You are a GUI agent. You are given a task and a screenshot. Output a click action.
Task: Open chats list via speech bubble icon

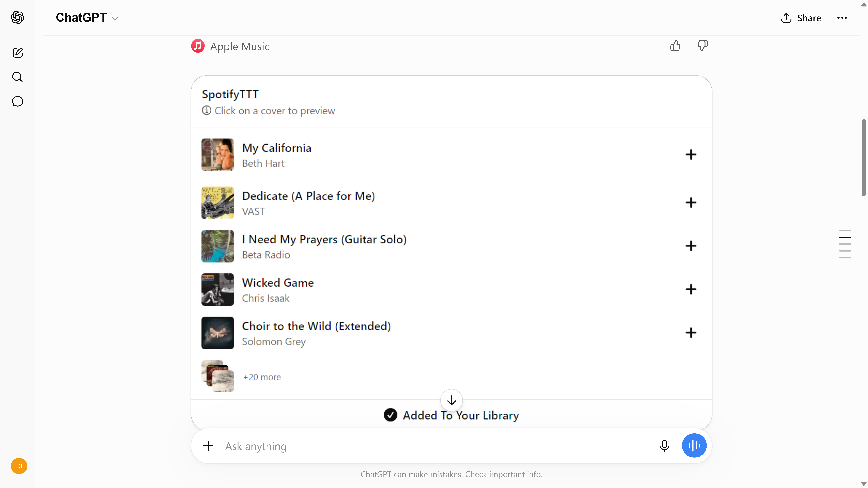click(17, 101)
